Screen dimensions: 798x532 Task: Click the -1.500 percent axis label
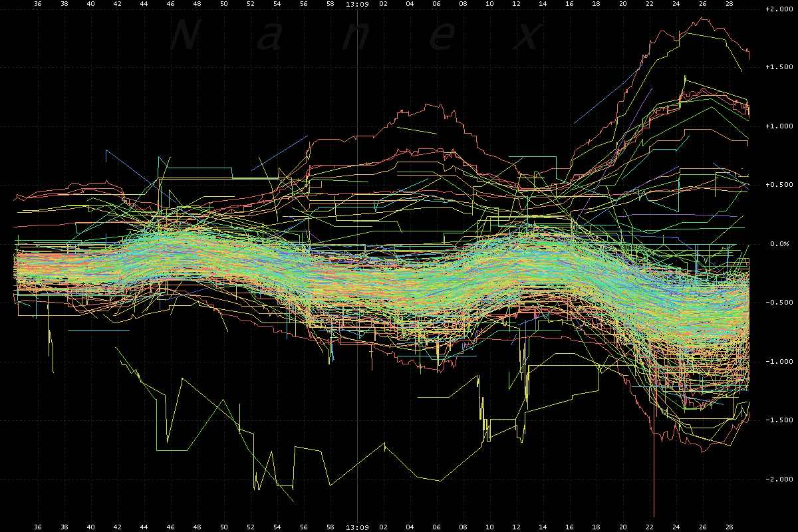(778, 420)
